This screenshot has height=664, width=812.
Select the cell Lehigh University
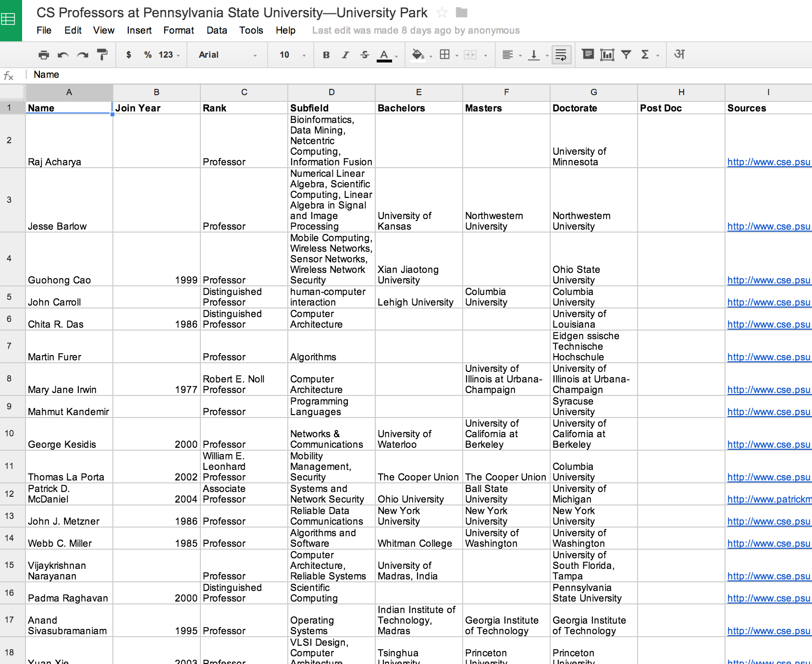tap(418, 297)
